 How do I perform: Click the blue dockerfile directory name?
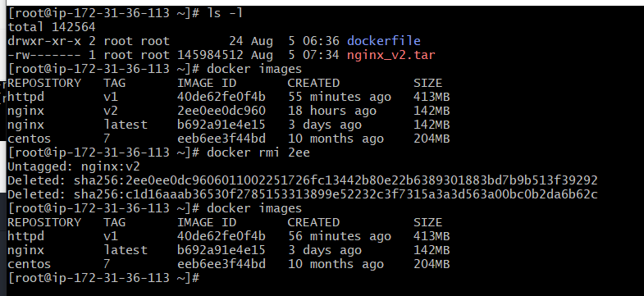click(x=384, y=41)
